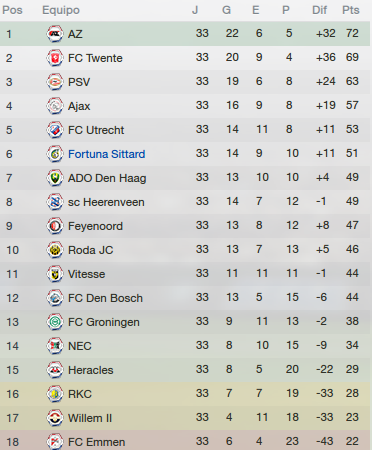Click the Willem II club badge

tap(55, 418)
